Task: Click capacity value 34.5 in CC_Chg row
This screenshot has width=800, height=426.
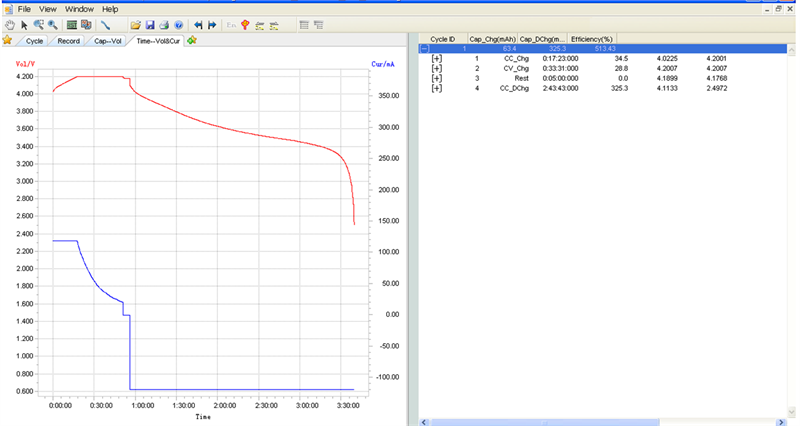Action: [x=621, y=59]
